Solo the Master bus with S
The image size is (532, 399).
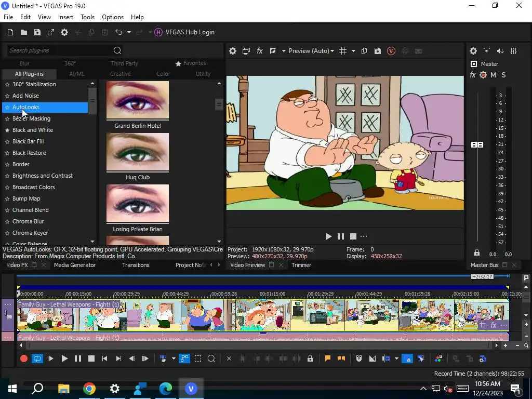(503, 75)
